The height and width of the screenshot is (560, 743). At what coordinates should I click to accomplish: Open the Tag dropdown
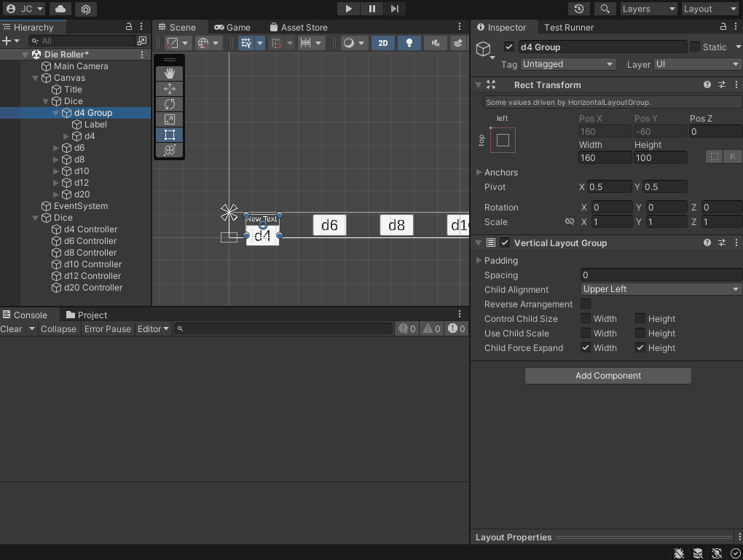click(x=567, y=64)
